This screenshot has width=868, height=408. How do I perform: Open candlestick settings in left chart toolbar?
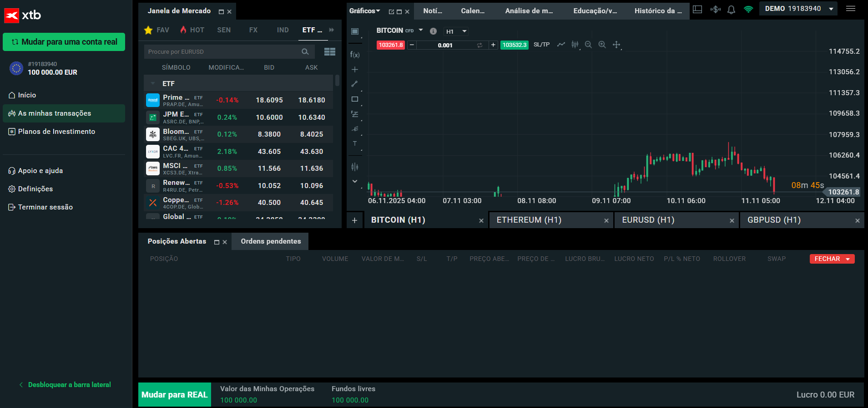click(355, 167)
